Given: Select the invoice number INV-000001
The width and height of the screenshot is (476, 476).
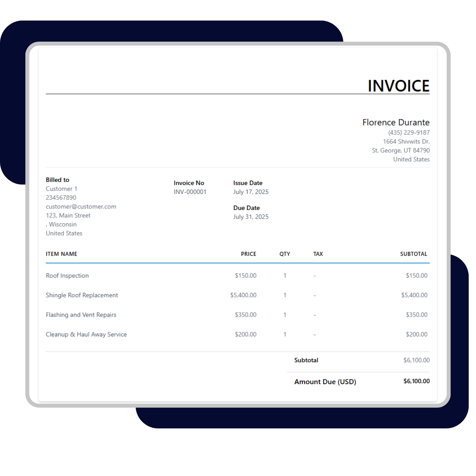Looking at the screenshot, I should click(190, 192).
